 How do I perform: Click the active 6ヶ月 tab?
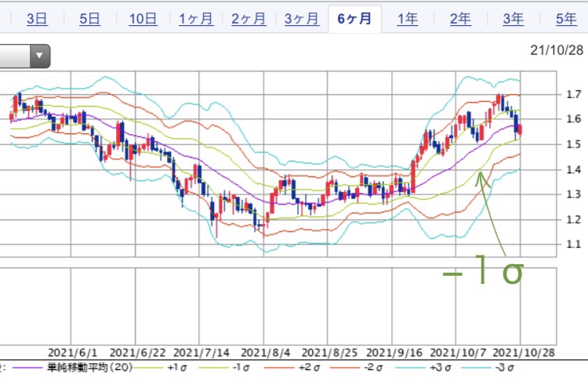pyautogui.click(x=354, y=19)
